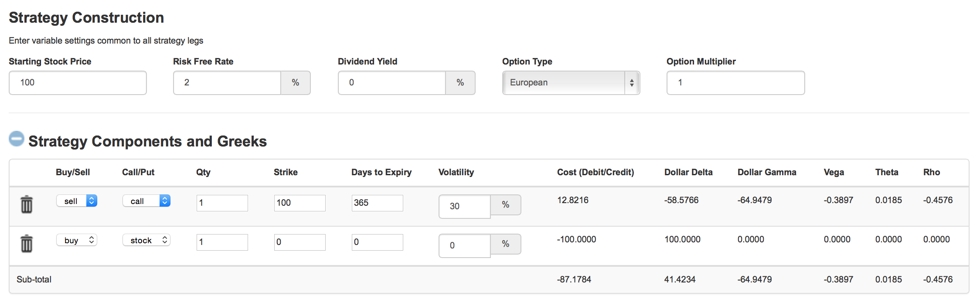Click the Risk Free Rate input
The height and width of the screenshot is (306, 980).
click(x=227, y=83)
